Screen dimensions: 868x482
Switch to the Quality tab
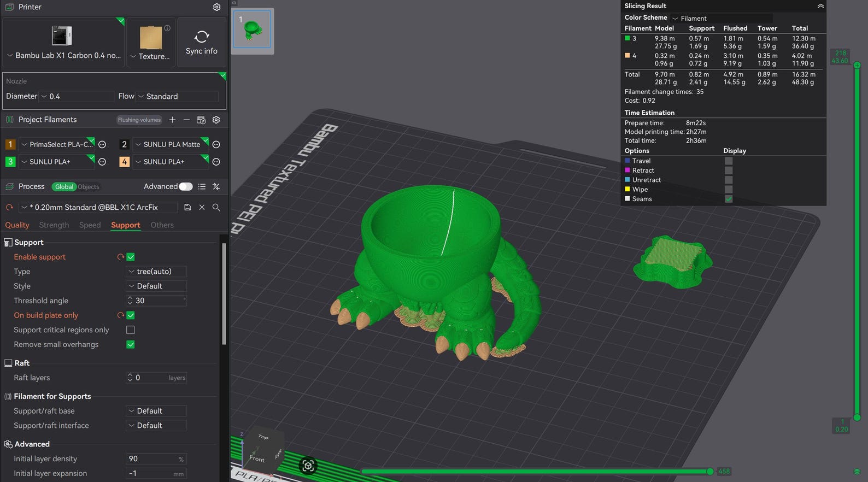pyautogui.click(x=17, y=225)
